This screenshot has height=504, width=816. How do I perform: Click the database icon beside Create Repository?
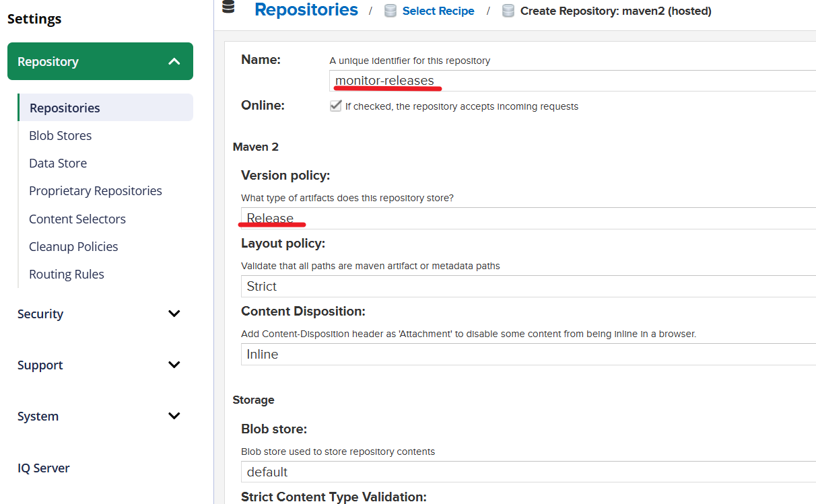point(508,11)
